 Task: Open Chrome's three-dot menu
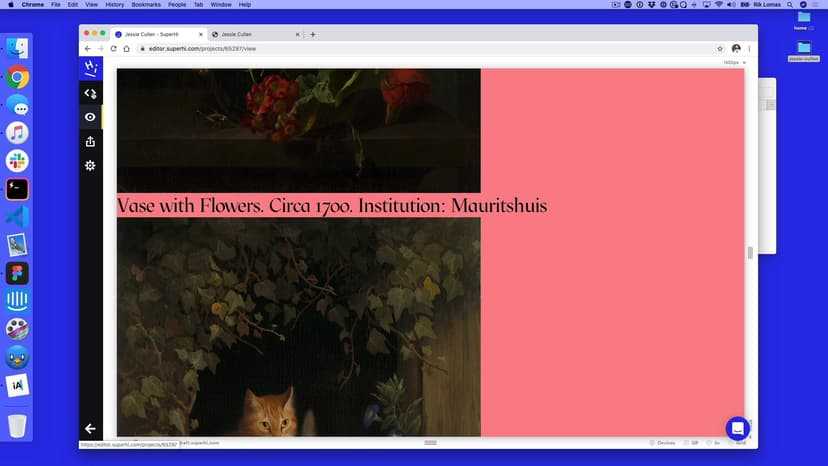click(749, 48)
